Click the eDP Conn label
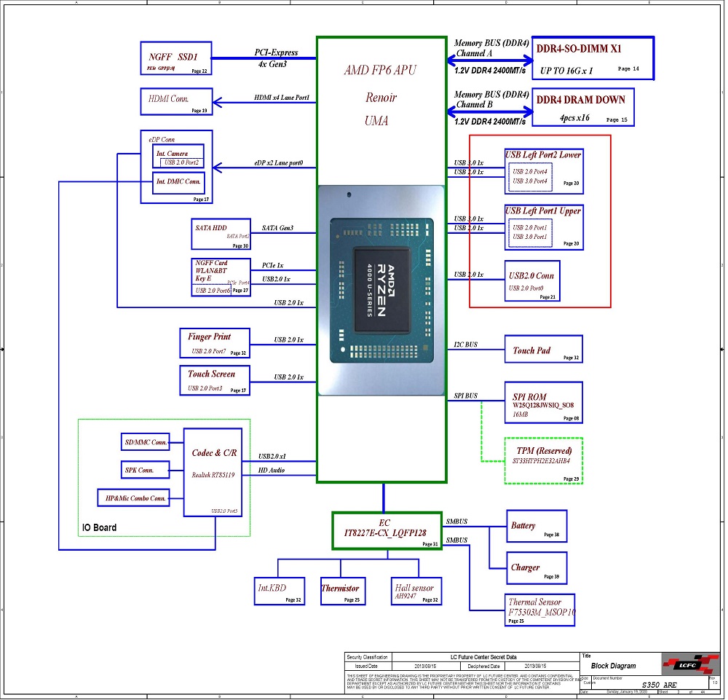This screenshot has height=700, width=728. click(x=162, y=139)
